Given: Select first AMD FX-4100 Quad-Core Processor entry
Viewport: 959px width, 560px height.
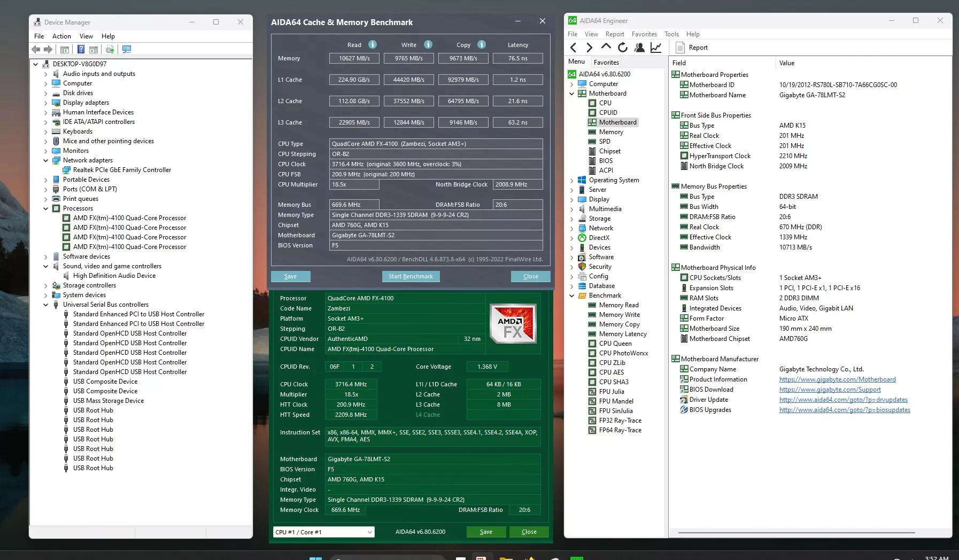Looking at the screenshot, I should coord(129,218).
